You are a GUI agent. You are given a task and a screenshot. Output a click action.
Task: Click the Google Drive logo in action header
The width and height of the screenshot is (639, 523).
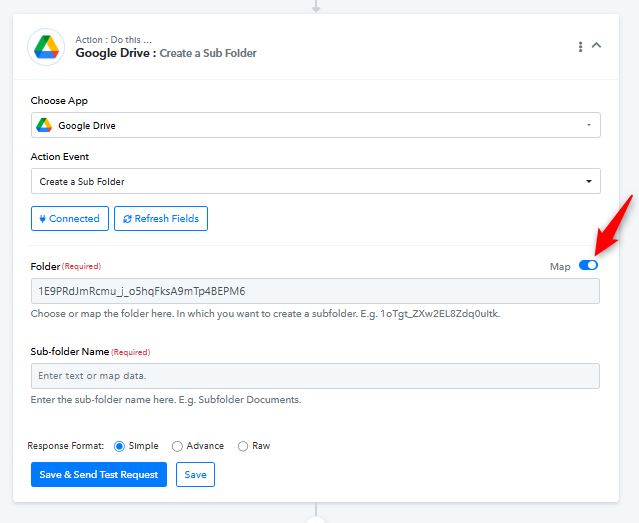tap(46, 47)
